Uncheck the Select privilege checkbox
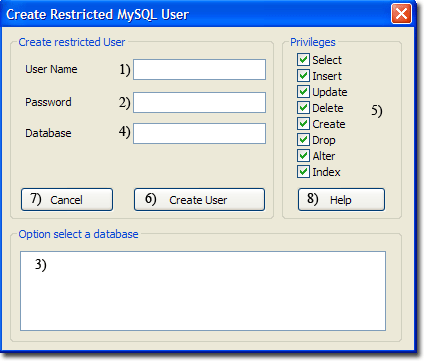This screenshot has height=363, width=427. 303,60
